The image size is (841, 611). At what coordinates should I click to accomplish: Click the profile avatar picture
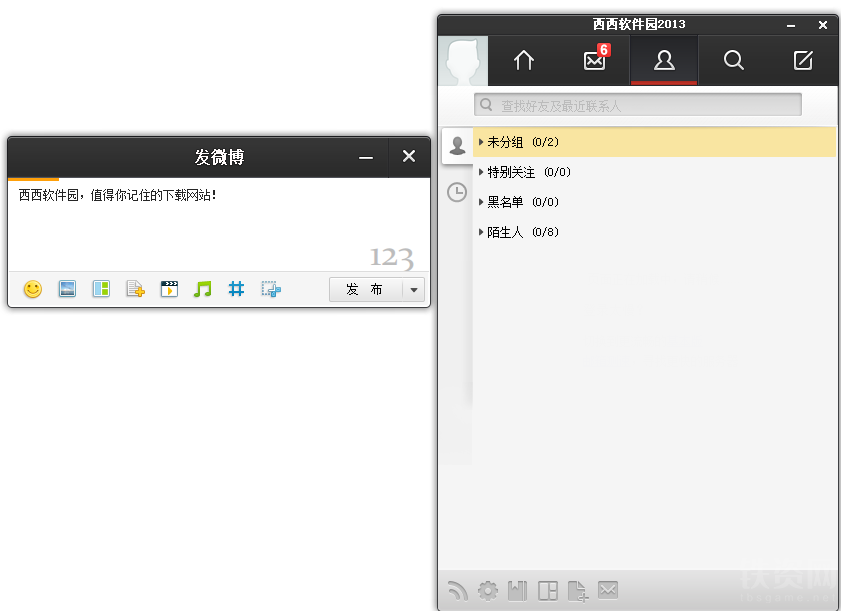pyautogui.click(x=463, y=61)
